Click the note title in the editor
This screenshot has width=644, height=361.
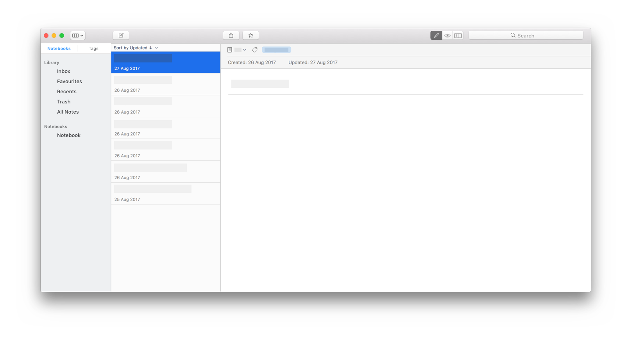[x=260, y=84]
